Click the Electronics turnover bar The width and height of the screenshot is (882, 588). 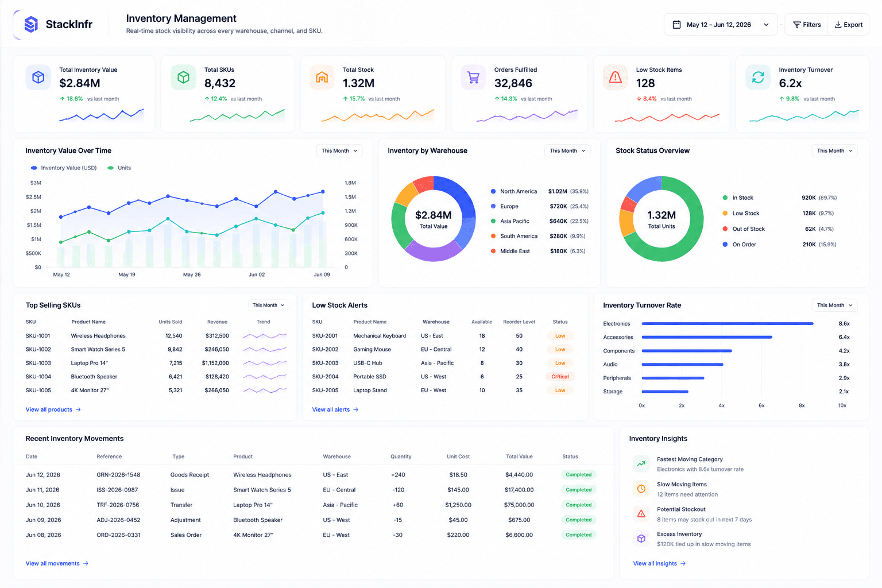(x=728, y=324)
